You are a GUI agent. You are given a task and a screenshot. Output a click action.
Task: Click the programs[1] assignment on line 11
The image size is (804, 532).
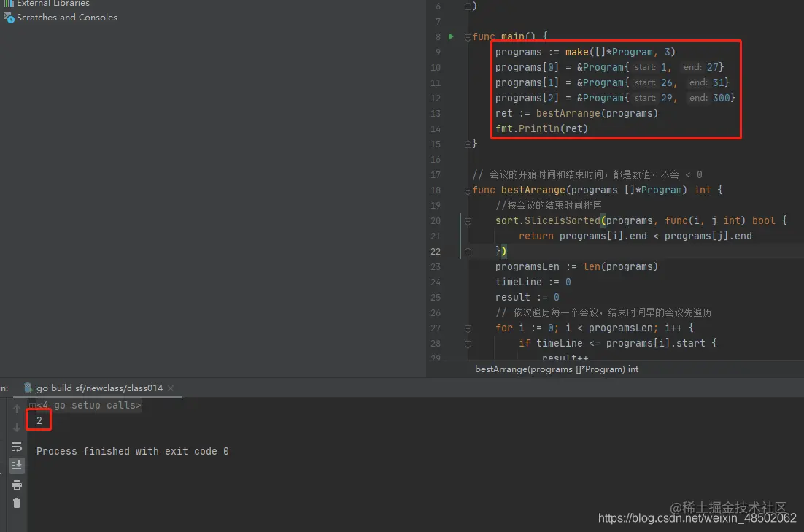pyautogui.click(x=612, y=82)
